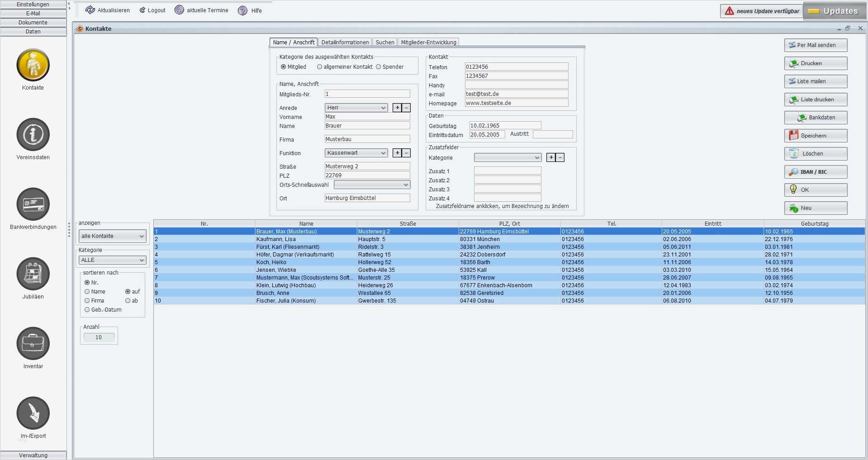Open the Daten sidebar section
The image size is (868, 460).
point(33,32)
